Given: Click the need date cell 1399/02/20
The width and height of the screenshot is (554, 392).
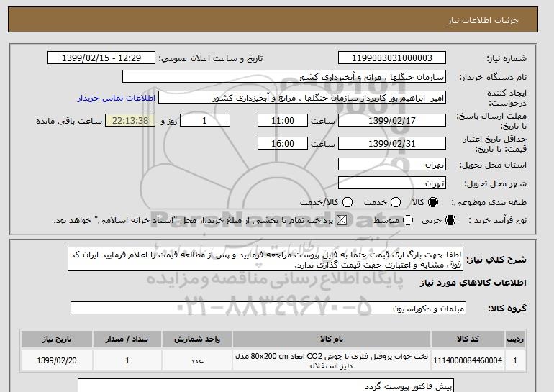Looking at the screenshot, I should click(57, 360).
